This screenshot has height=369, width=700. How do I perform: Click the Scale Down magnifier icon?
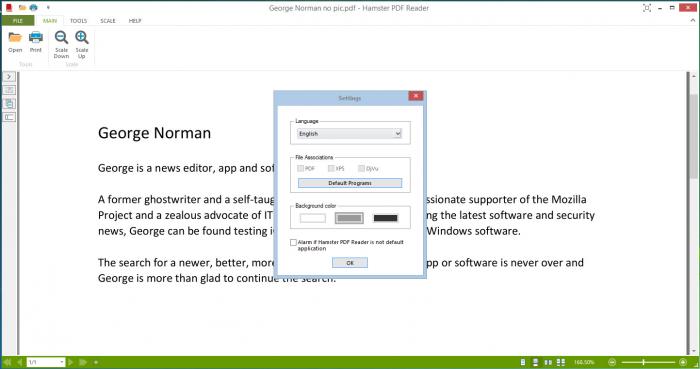click(61, 37)
